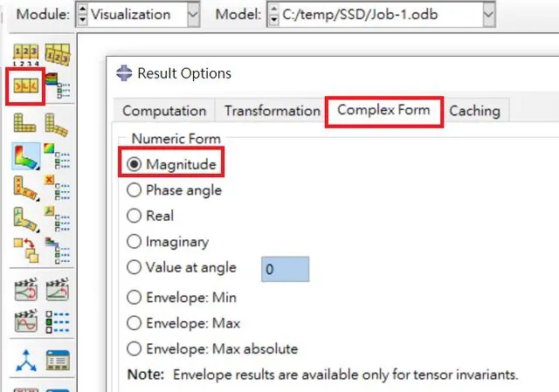The height and width of the screenshot is (392, 559).
Task: Open the Transformation tab
Action: pyautogui.click(x=272, y=111)
